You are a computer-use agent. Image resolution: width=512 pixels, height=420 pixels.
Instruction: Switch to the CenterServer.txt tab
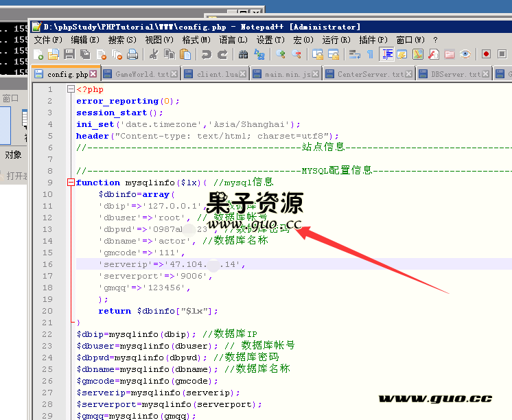pyautogui.click(x=371, y=75)
